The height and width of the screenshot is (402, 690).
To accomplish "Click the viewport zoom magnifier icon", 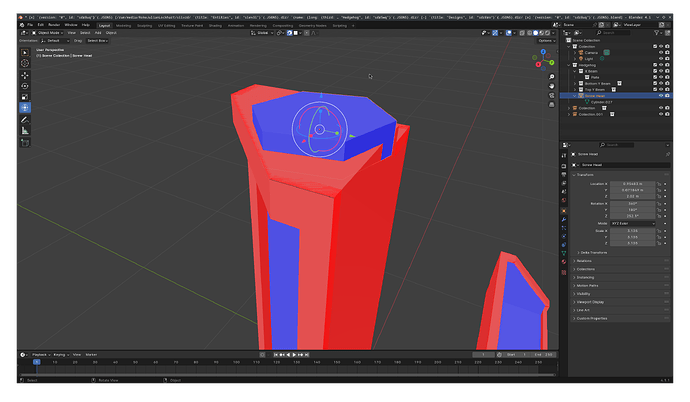I will pyautogui.click(x=551, y=77).
